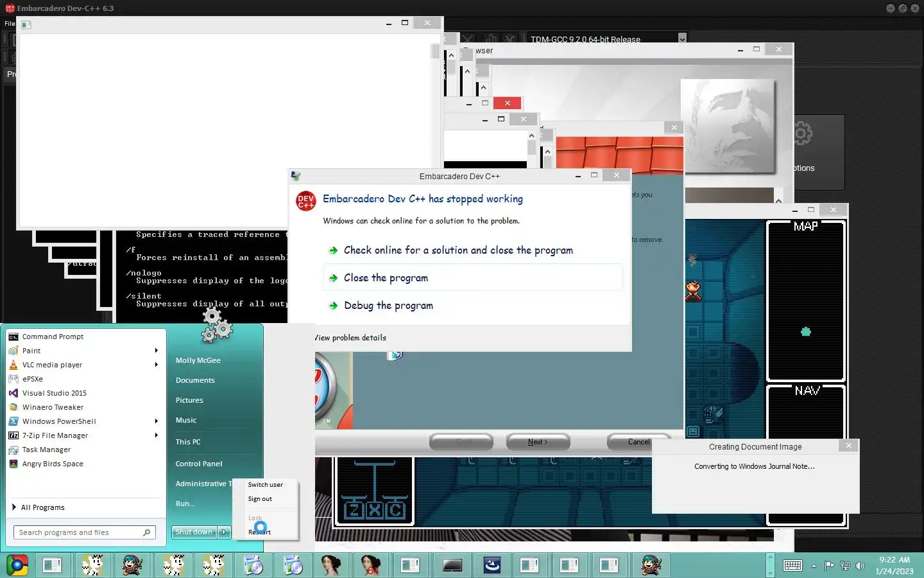The image size is (924, 578).
Task: Click the Shut down button
Action: click(194, 532)
